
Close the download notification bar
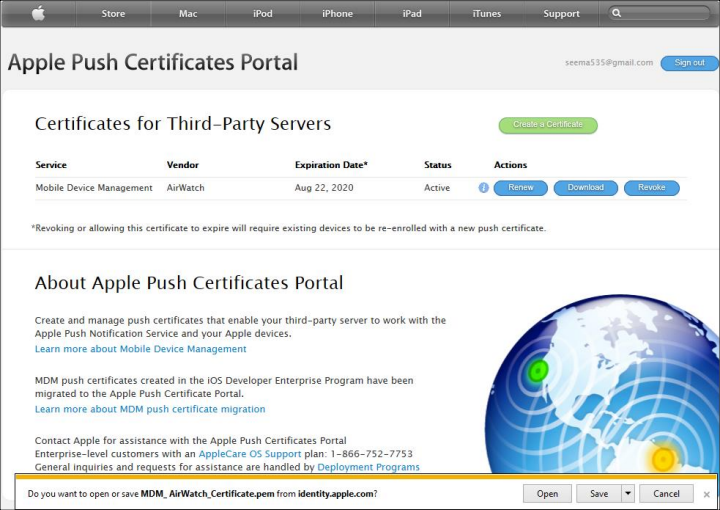click(x=706, y=494)
